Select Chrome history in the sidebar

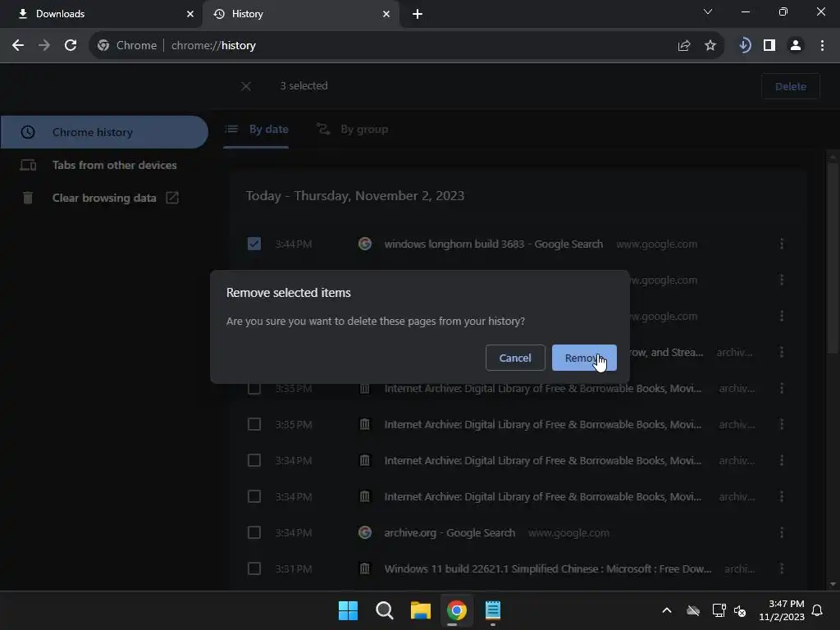tap(104, 132)
